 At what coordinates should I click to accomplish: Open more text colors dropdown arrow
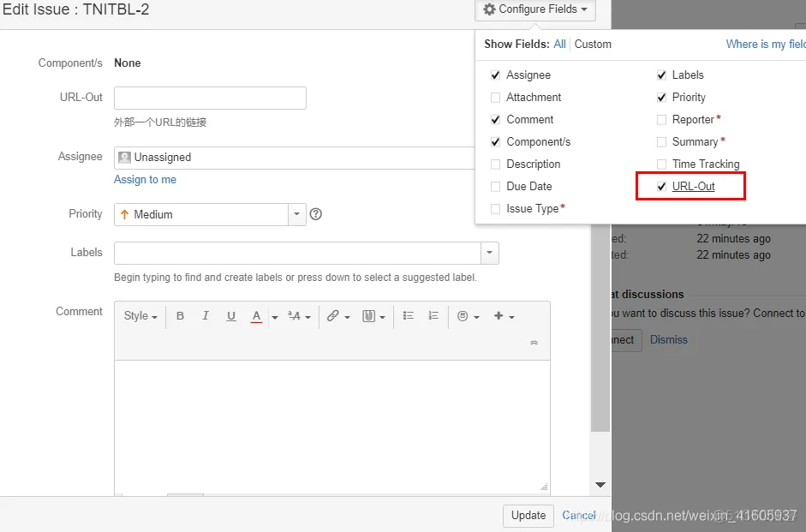pos(274,317)
